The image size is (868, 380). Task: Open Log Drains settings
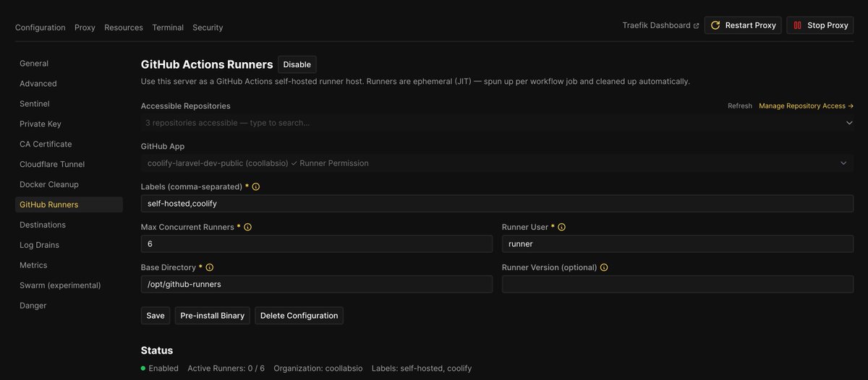69,246
